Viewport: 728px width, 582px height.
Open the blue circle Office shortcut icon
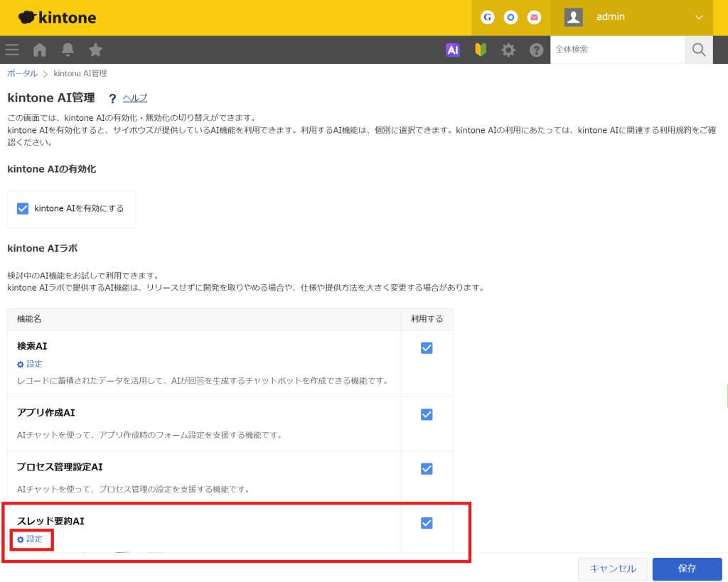(x=510, y=18)
